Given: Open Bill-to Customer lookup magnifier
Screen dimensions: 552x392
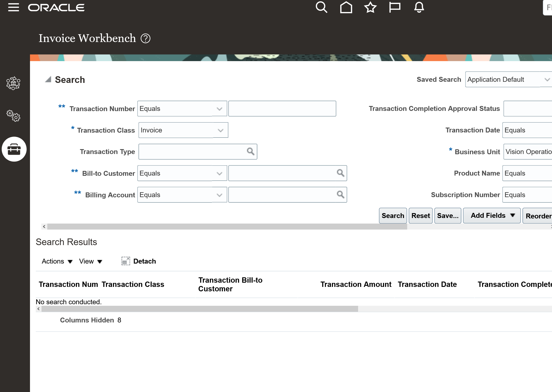Looking at the screenshot, I should 340,173.
